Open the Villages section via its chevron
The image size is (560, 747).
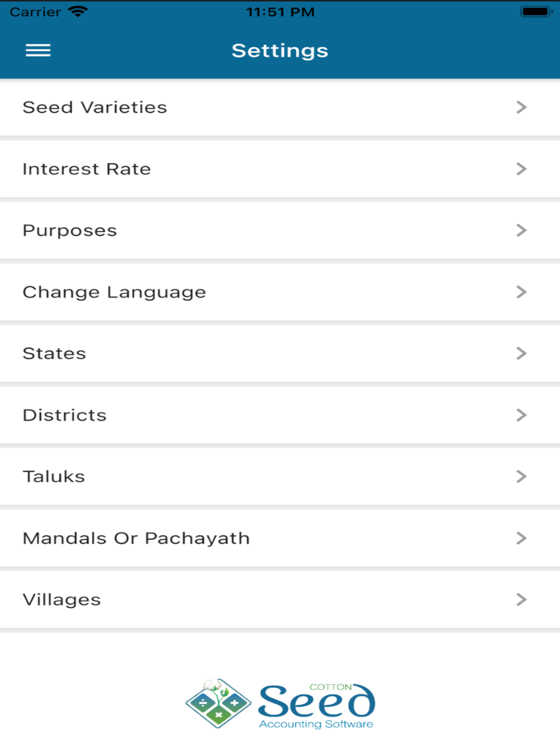click(522, 599)
